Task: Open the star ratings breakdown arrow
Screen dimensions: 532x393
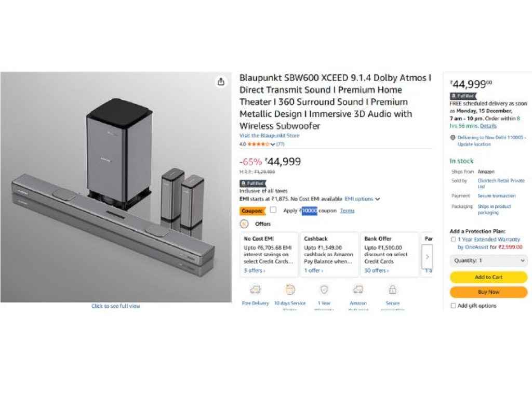Action: point(273,144)
